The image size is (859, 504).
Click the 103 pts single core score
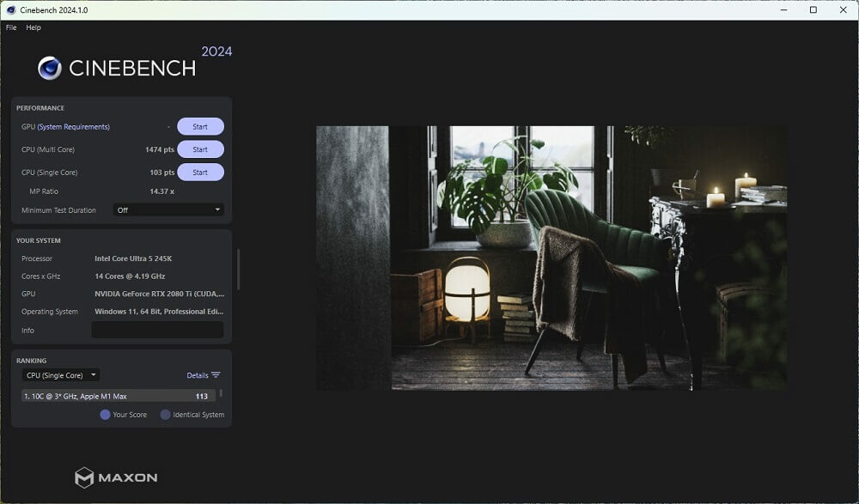[x=162, y=173]
